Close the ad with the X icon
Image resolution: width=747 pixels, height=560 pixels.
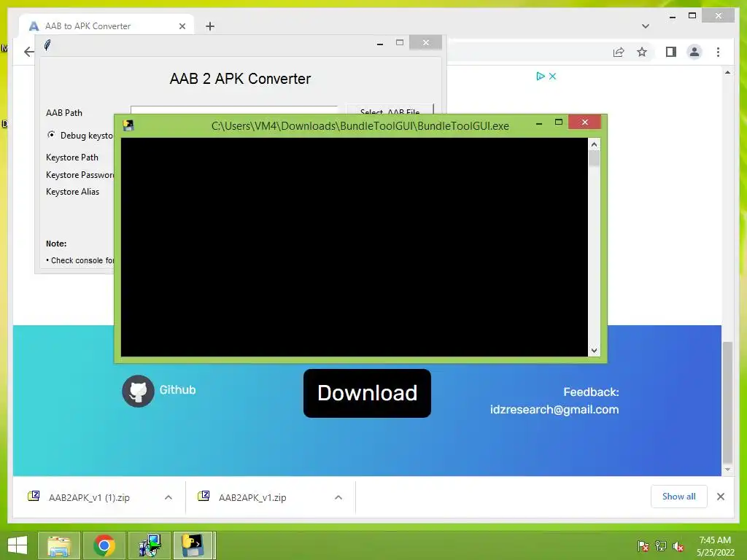click(x=553, y=76)
